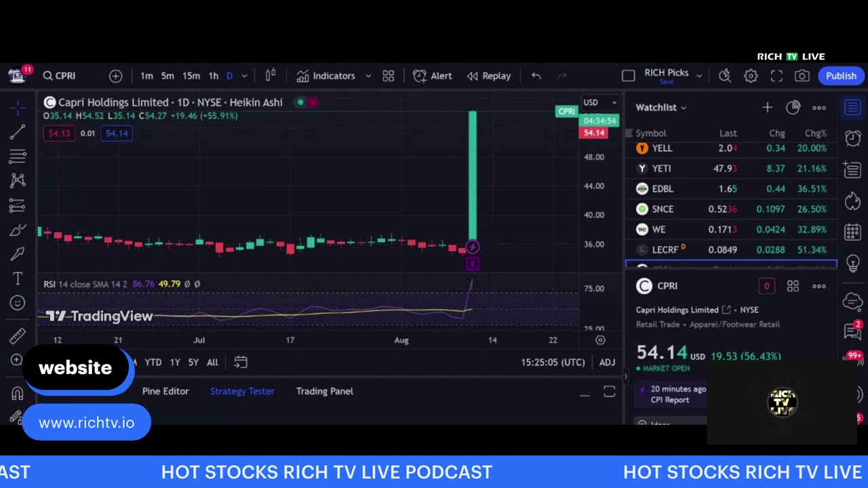Open the ideas light bulb panel
The height and width of the screenshot is (488, 868).
(852, 263)
